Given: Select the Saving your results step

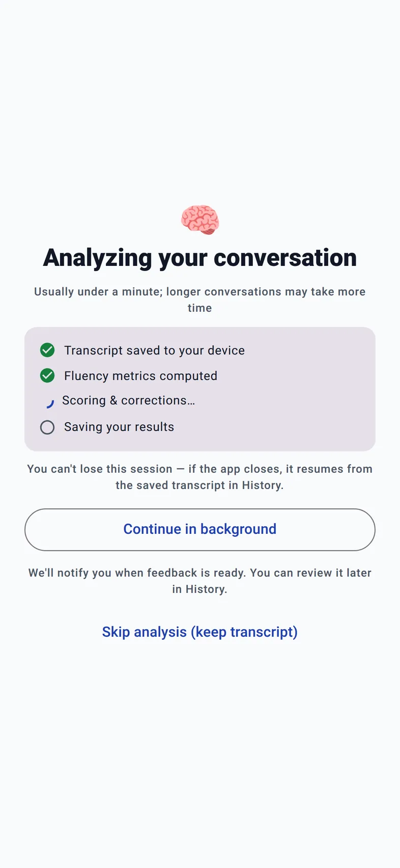Looking at the screenshot, I should 107,427.
